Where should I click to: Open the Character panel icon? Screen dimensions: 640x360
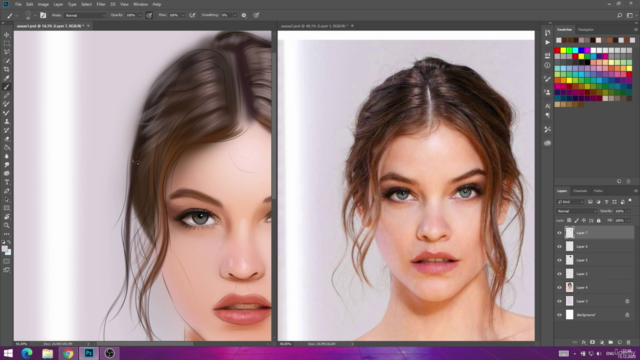[547, 106]
